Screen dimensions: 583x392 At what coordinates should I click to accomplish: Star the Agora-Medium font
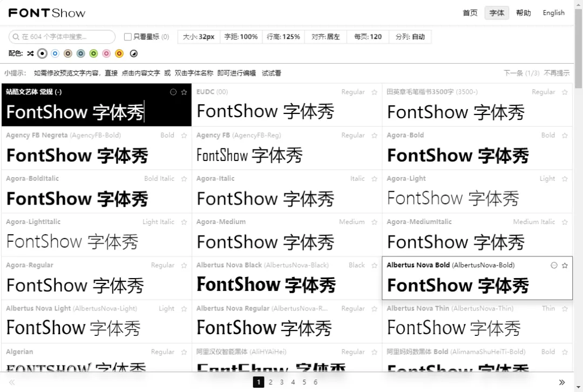tap(375, 222)
